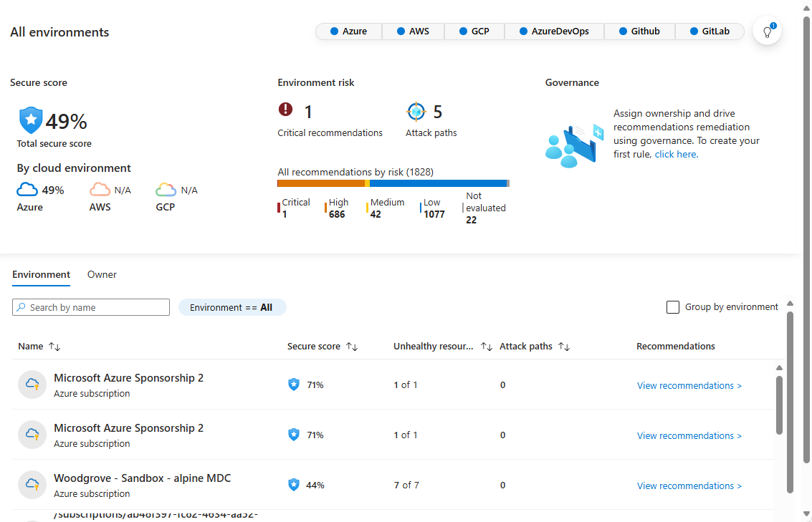Open the lightbulb insights icon with notification badge
812x522 pixels.
coord(767,31)
